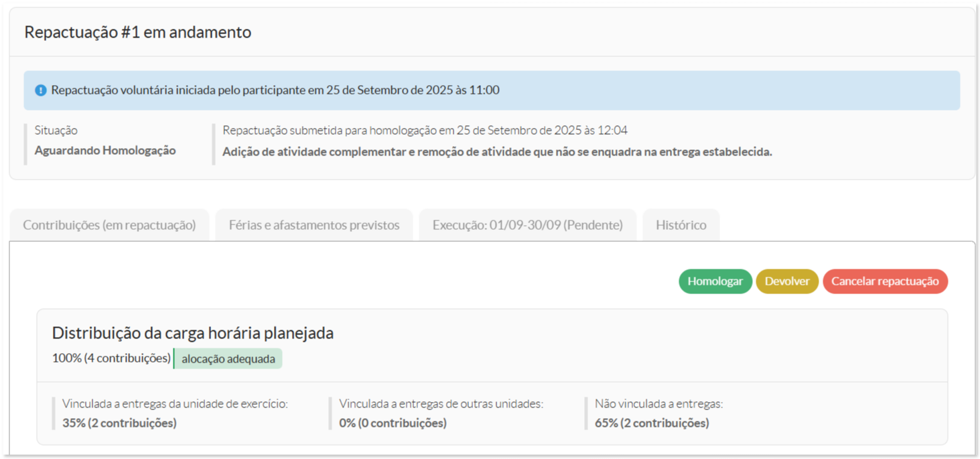This screenshot has height=459, width=980.
Task: Go to the Histórico tab
Action: (681, 225)
